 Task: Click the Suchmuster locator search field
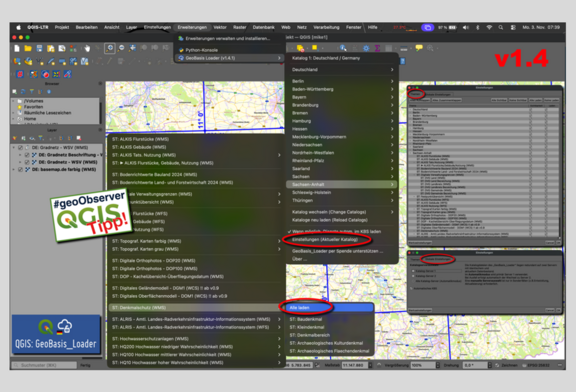tap(44, 365)
